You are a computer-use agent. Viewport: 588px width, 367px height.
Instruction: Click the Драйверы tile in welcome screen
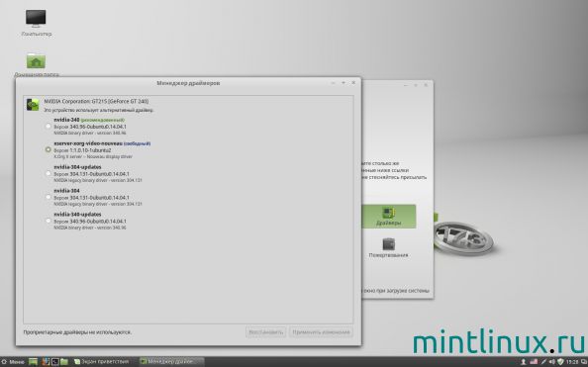pyautogui.click(x=388, y=217)
